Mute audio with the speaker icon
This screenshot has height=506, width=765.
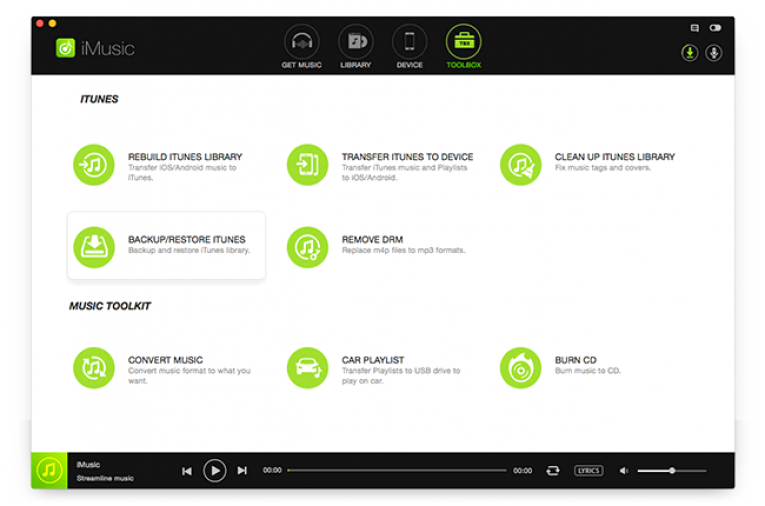tap(624, 470)
